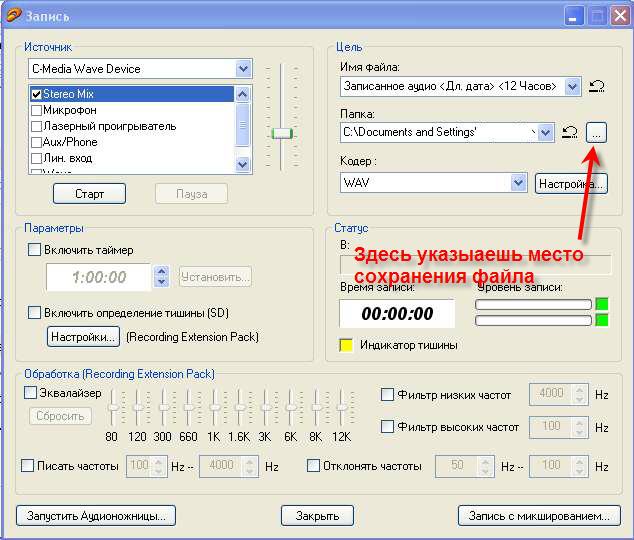
Task: Open silence detection Настройки button
Action: pos(83,337)
